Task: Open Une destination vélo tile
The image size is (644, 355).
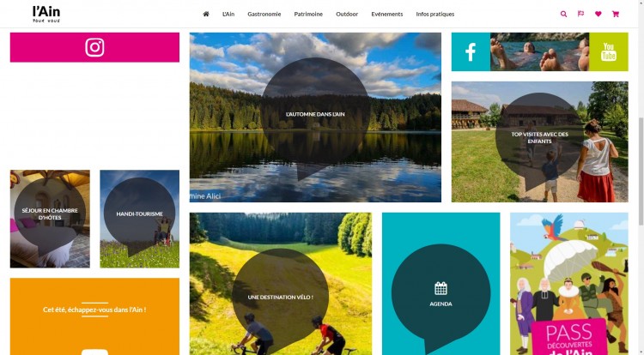Action: (x=281, y=284)
